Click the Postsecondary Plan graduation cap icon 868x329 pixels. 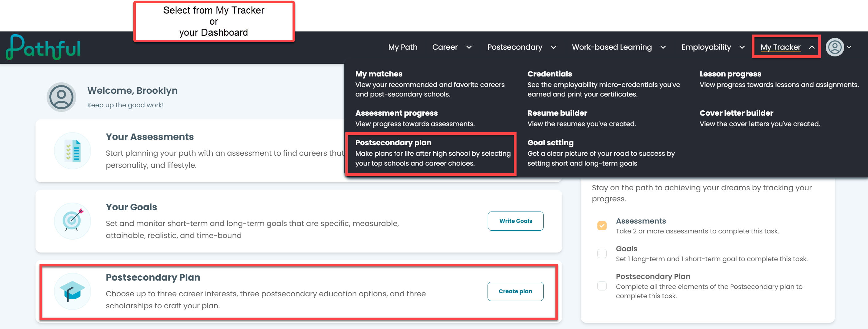pyautogui.click(x=73, y=291)
